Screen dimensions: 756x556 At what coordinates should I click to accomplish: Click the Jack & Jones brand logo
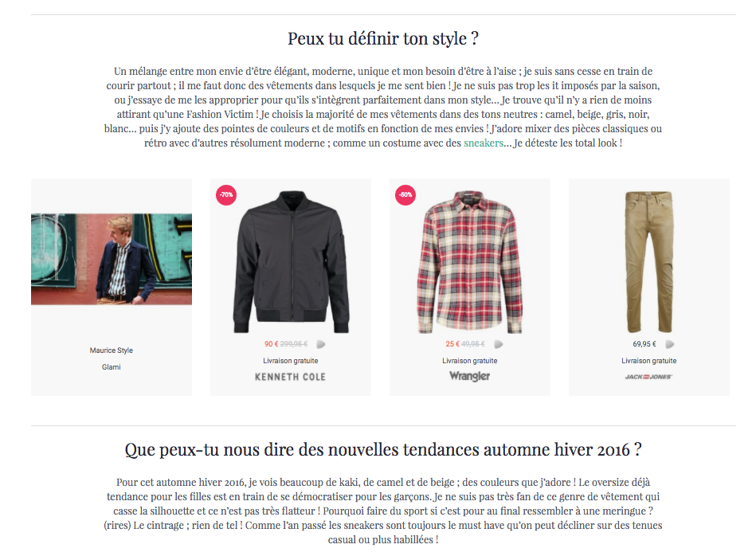[x=648, y=377]
